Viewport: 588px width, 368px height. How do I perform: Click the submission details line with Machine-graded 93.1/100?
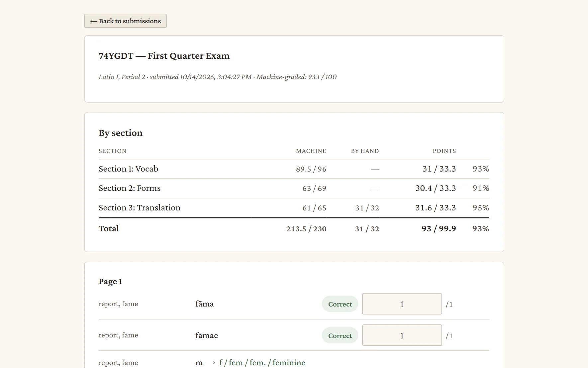(218, 77)
